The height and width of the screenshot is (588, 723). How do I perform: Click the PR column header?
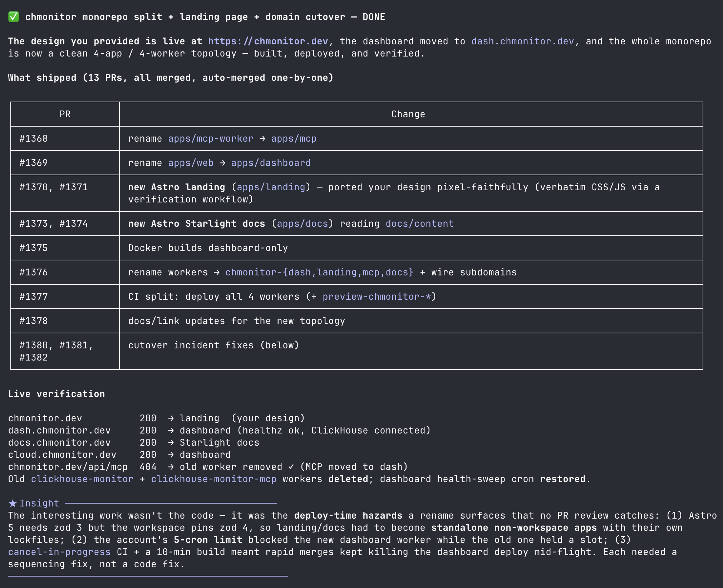click(65, 114)
